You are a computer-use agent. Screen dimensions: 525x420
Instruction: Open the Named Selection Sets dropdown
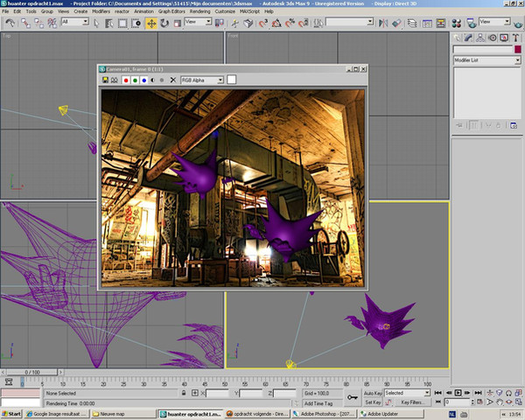[x=349, y=22]
